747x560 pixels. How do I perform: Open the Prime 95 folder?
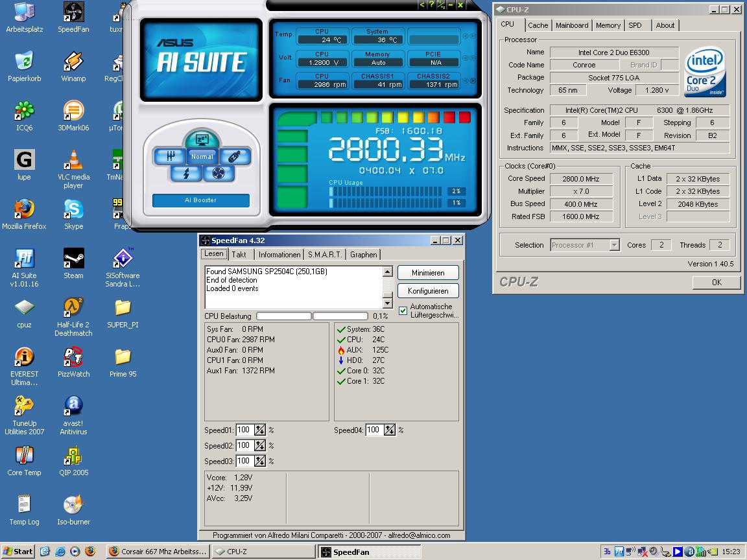click(x=123, y=362)
